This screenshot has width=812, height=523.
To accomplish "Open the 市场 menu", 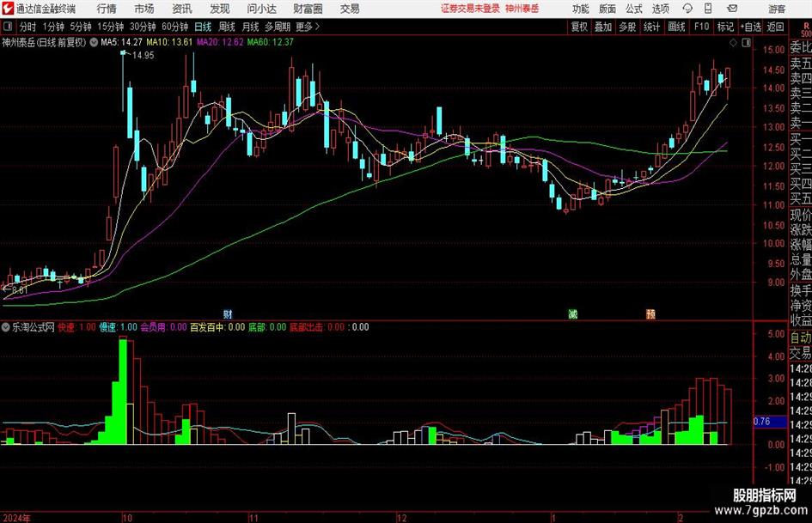I will tap(144, 9).
